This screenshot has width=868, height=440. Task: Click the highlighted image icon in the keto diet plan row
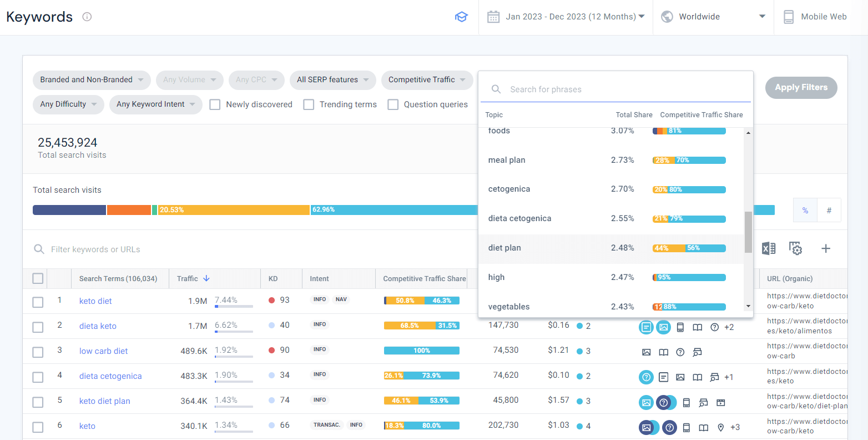point(646,402)
